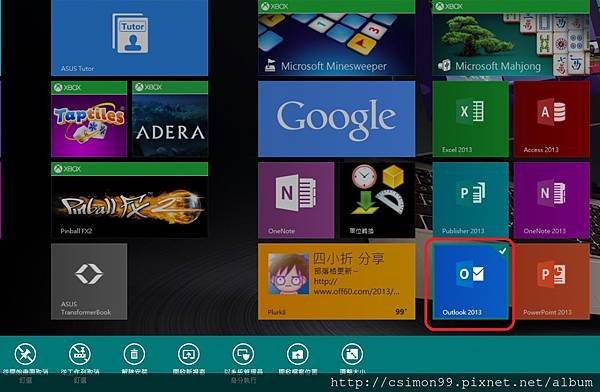Launch Microsoft Mahjong tile
This screenshot has height=392, width=600.
510,38
